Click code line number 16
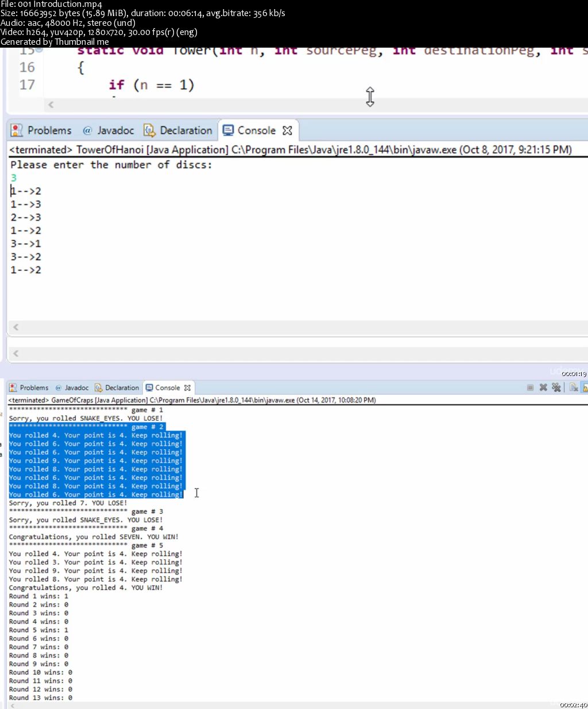This screenshot has width=588, height=709. [x=27, y=67]
